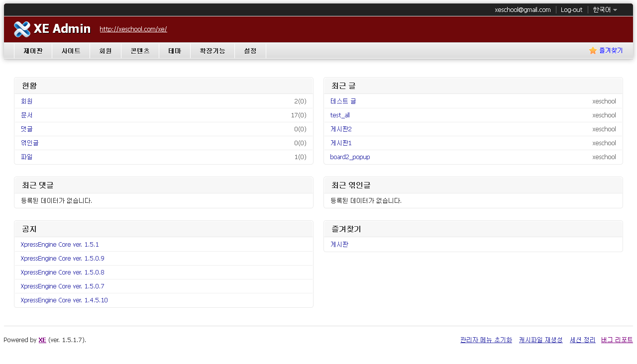Click the Log-out link

(x=571, y=9)
